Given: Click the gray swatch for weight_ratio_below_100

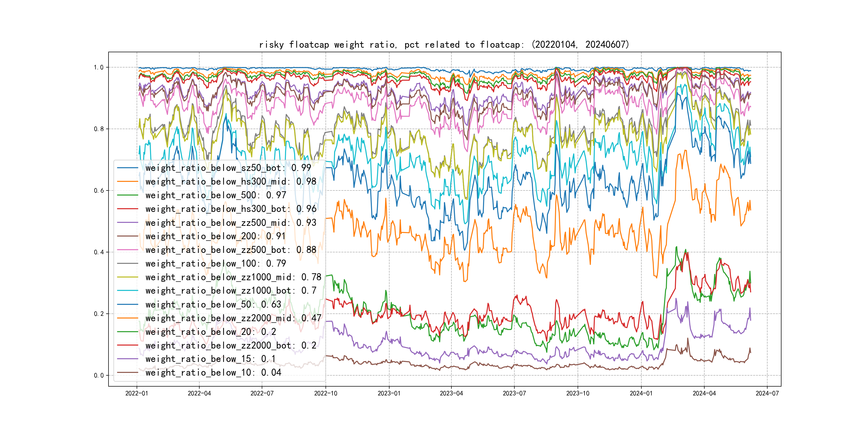Looking at the screenshot, I should pos(128,264).
